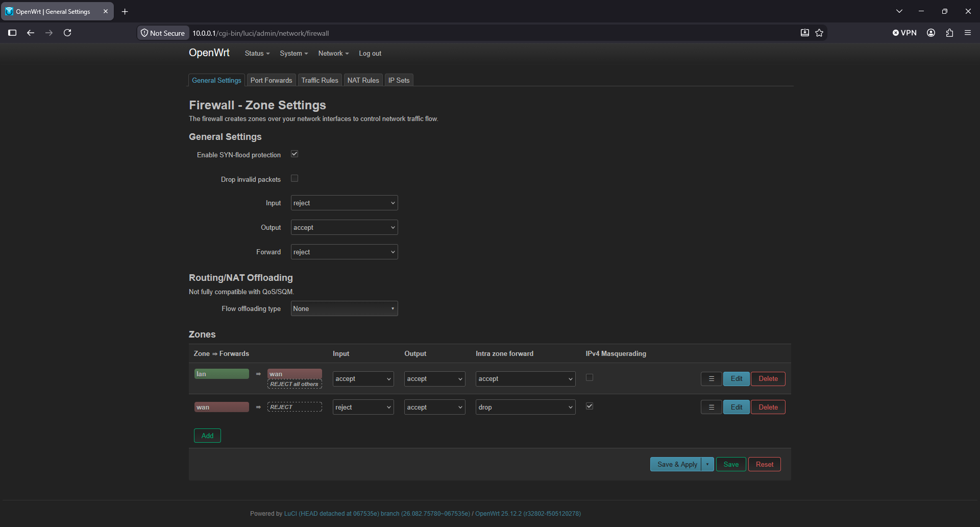Open wan zone Intra zone forward dropdown

point(526,408)
